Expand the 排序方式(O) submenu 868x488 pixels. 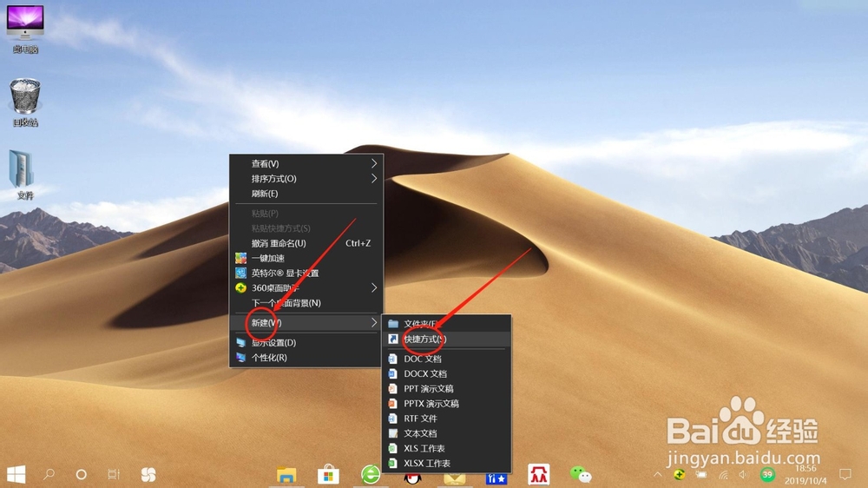point(306,178)
